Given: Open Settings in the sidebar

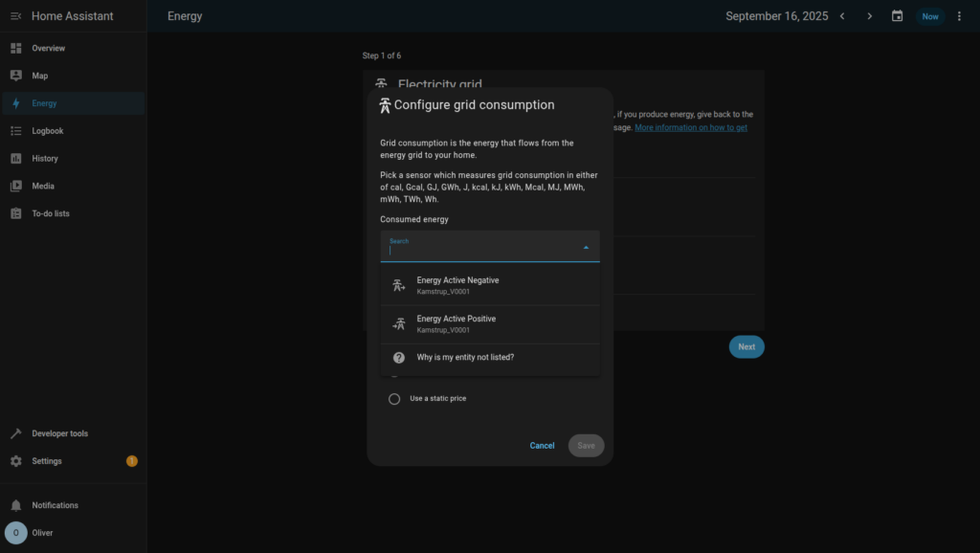Looking at the screenshot, I should 47,461.
